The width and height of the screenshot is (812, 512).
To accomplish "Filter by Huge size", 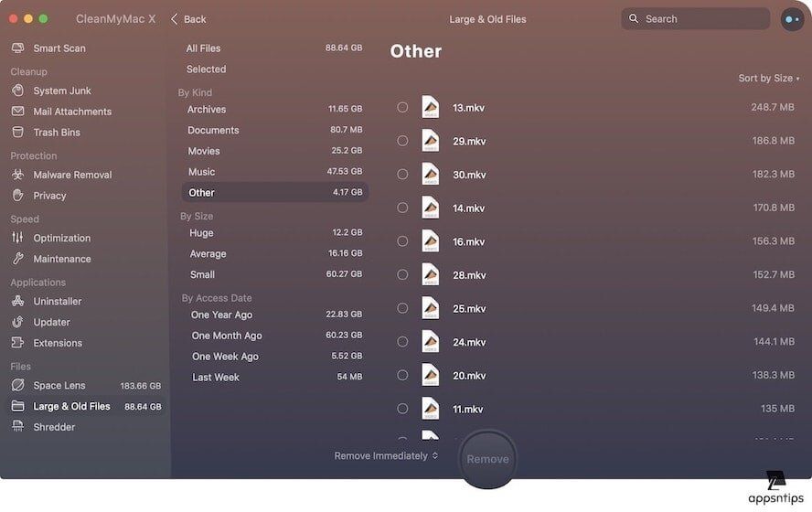I will [274, 232].
